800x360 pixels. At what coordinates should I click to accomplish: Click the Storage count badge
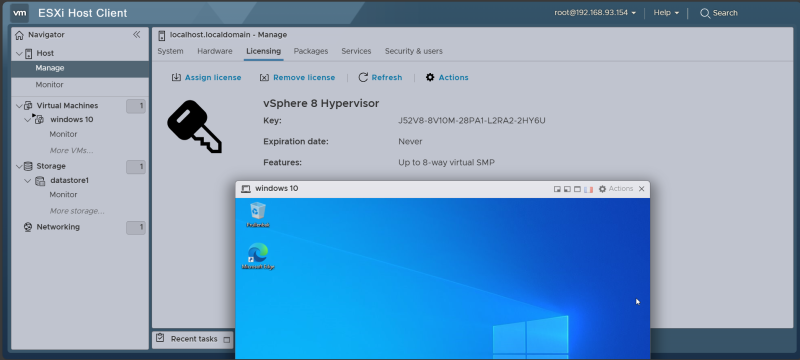click(136, 167)
